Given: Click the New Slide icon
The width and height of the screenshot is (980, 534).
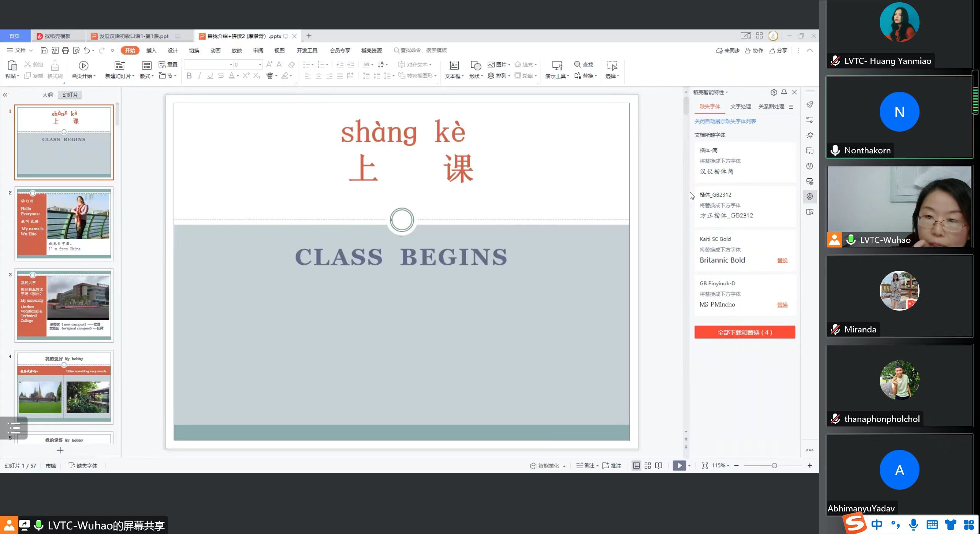Looking at the screenshot, I should (x=119, y=65).
